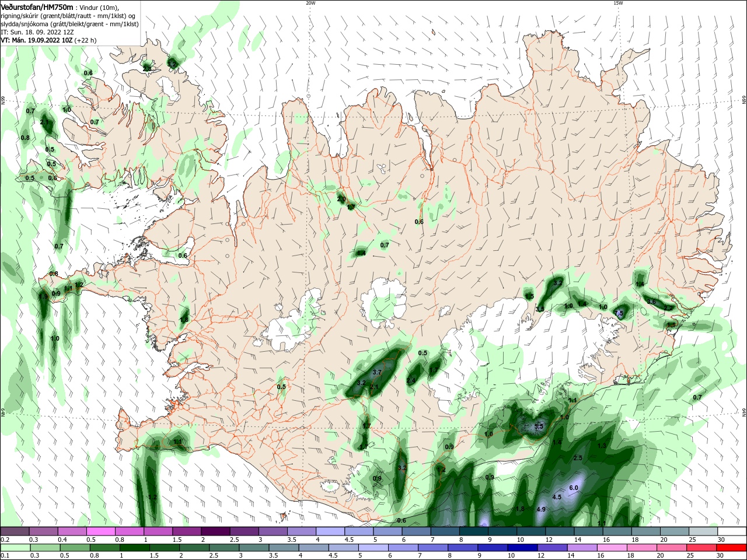This screenshot has height=560, width=747.
Task: Click the darkest purple swatch labeled 2 in top legend row
Action: [215, 531]
